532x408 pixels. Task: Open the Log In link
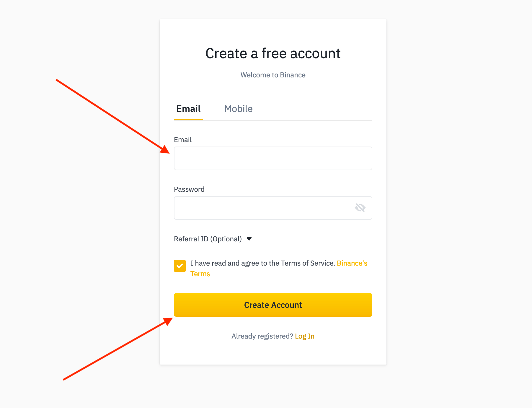click(304, 336)
